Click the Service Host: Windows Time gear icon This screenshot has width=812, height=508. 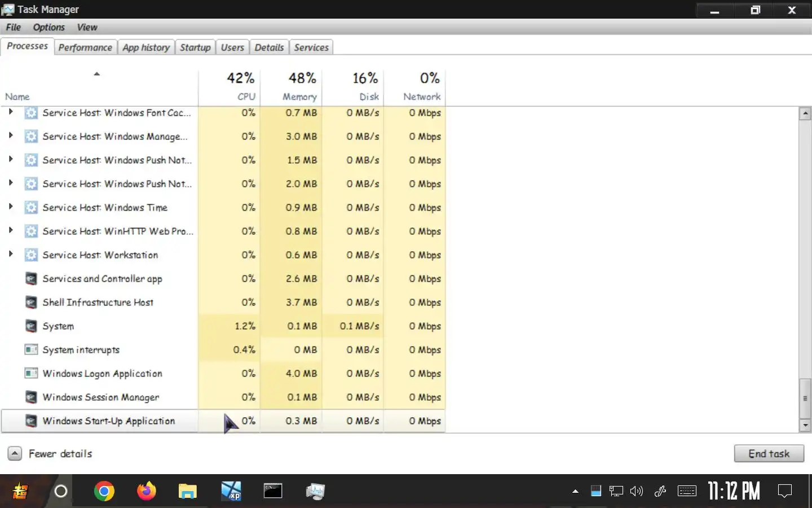[32, 208]
